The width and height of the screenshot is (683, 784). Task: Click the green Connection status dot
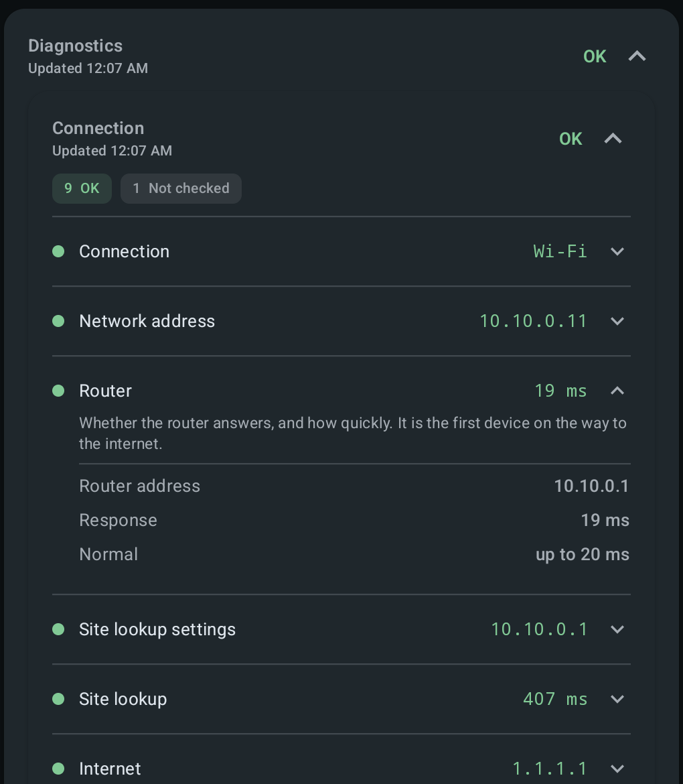click(x=58, y=251)
